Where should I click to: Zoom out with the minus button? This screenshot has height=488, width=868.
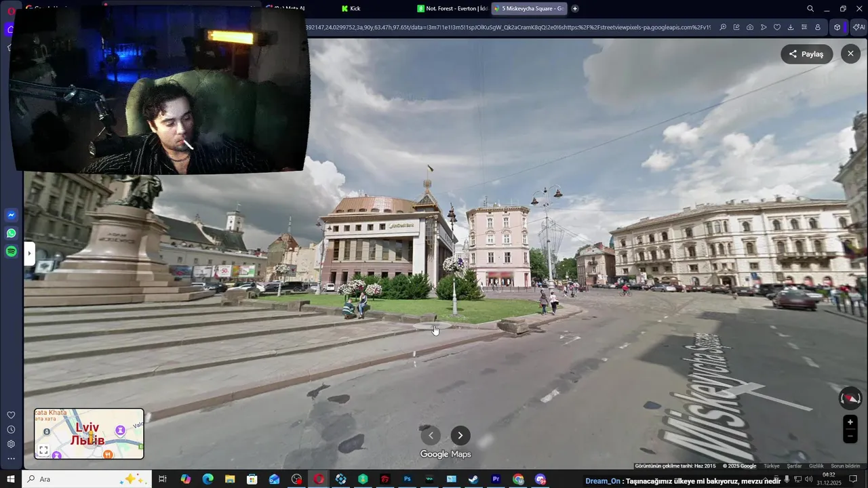click(850, 436)
